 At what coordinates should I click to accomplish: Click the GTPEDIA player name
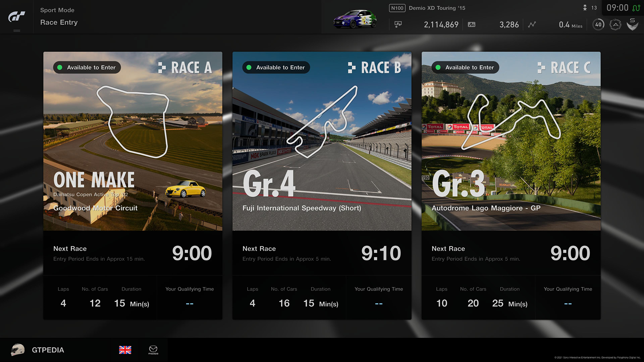48,350
